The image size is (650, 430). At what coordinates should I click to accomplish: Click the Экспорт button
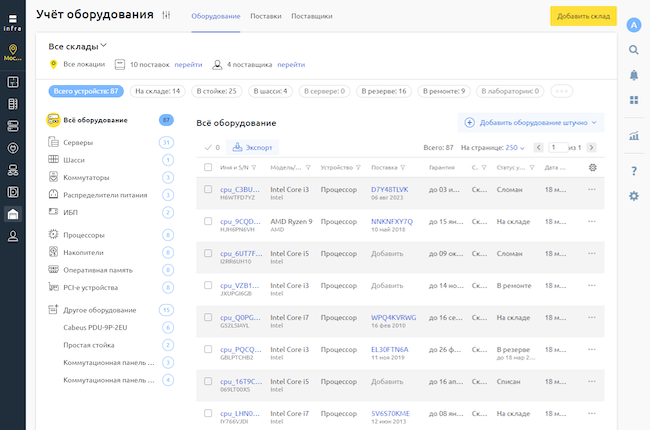click(x=252, y=147)
